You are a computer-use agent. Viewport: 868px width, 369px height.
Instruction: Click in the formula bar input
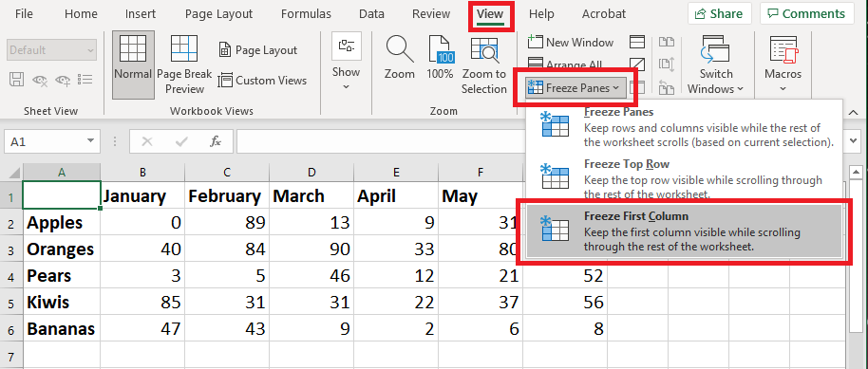380,141
